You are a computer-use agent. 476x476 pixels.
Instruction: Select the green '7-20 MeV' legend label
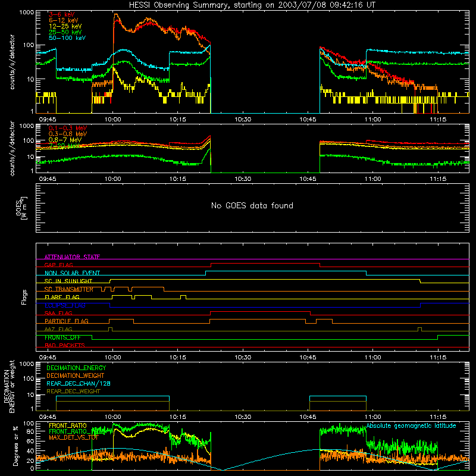click(x=64, y=146)
